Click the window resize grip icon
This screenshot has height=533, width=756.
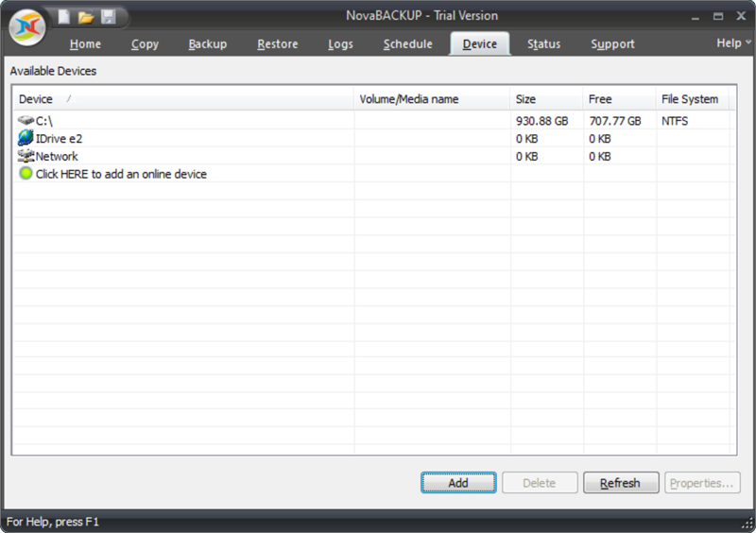click(747, 524)
